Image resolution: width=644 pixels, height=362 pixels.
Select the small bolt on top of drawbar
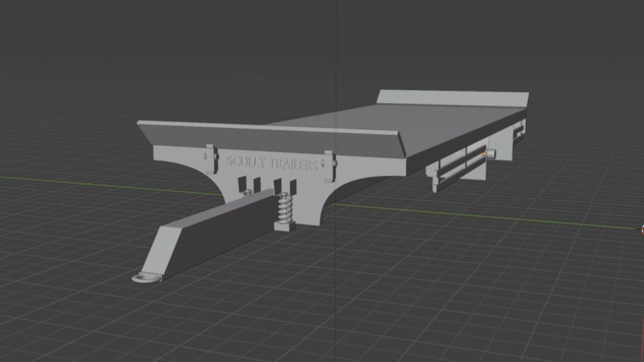(247, 192)
